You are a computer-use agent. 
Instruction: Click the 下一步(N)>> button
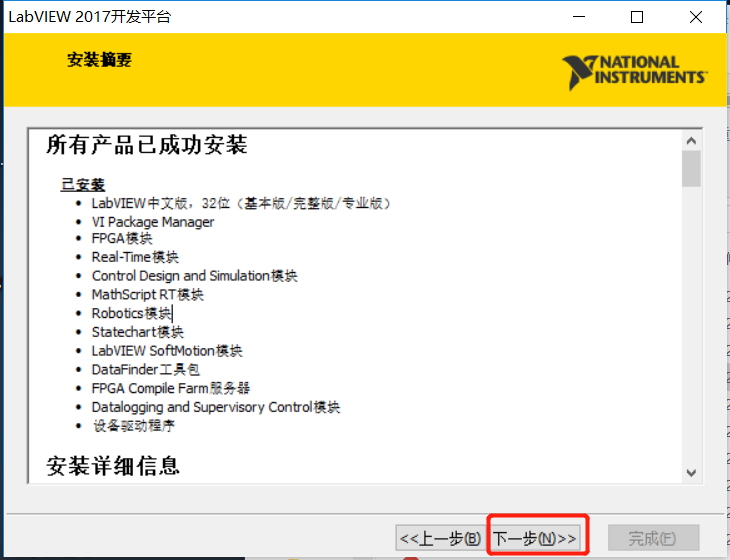pyautogui.click(x=534, y=539)
